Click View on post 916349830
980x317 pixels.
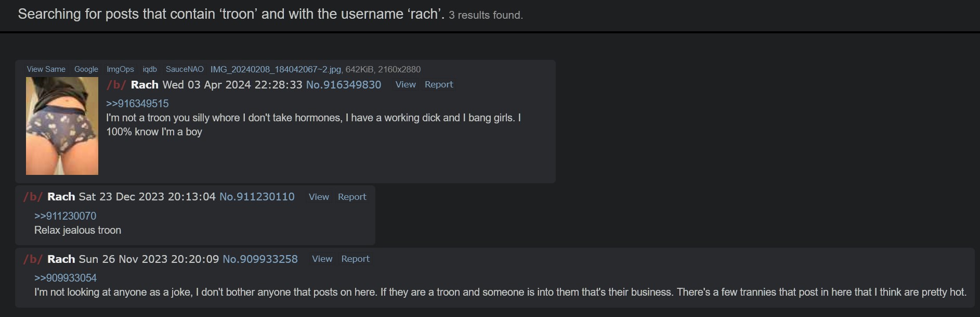pos(406,84)
